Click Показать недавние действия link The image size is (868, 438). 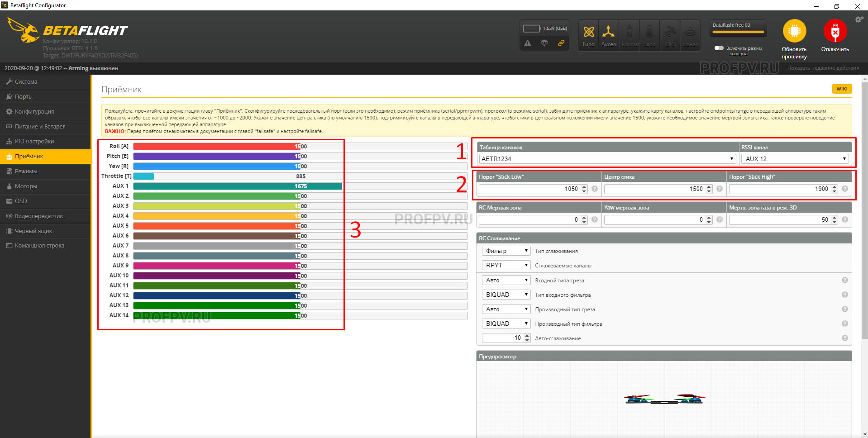(x=823, y=68)
